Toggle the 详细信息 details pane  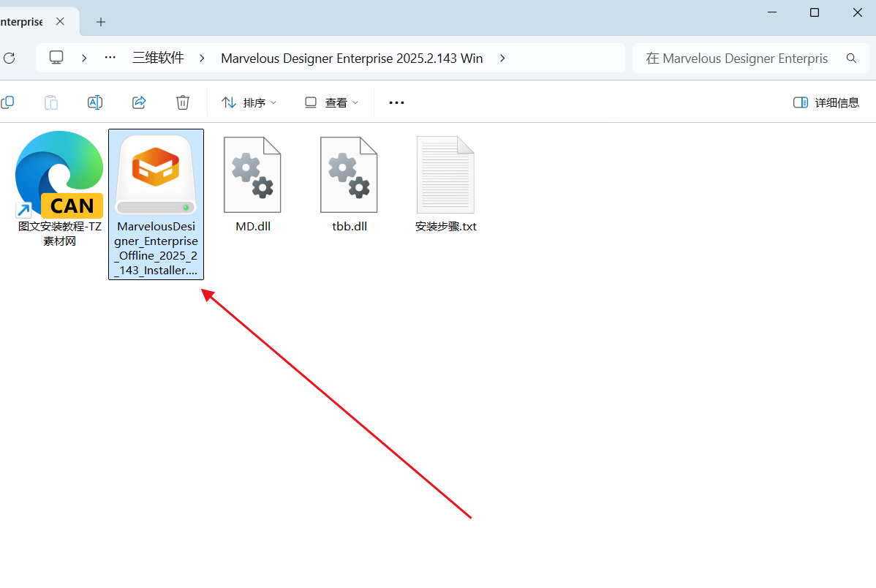point(826,102)
